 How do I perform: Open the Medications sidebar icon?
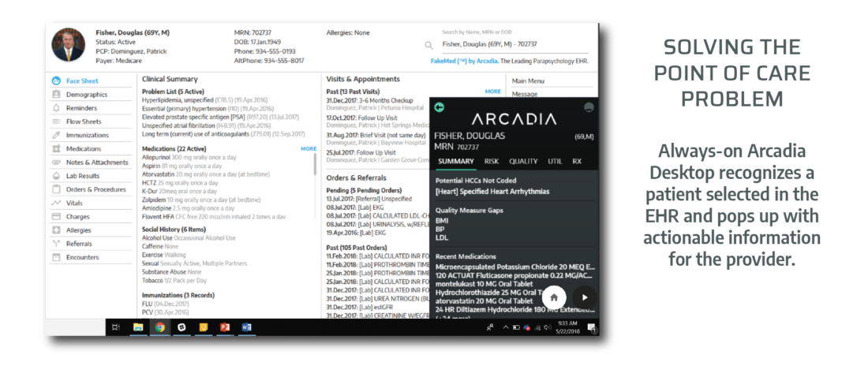[x=55, y=149]
